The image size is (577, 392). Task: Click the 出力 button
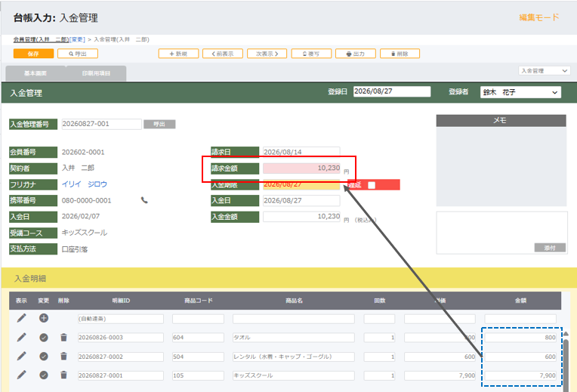click(356, 54)
